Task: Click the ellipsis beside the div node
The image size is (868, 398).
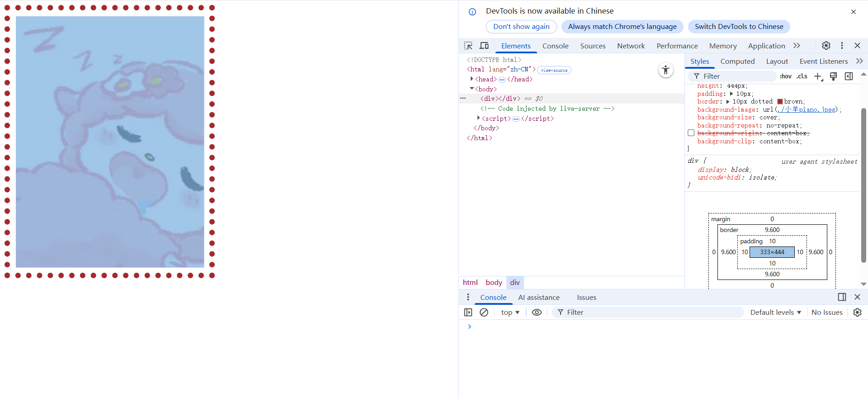Action: click(x=463, y=98)
